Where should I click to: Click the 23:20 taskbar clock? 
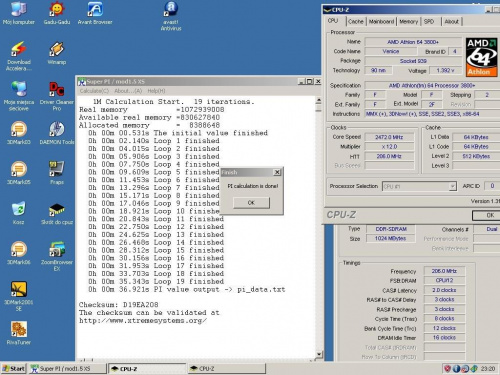488,369
